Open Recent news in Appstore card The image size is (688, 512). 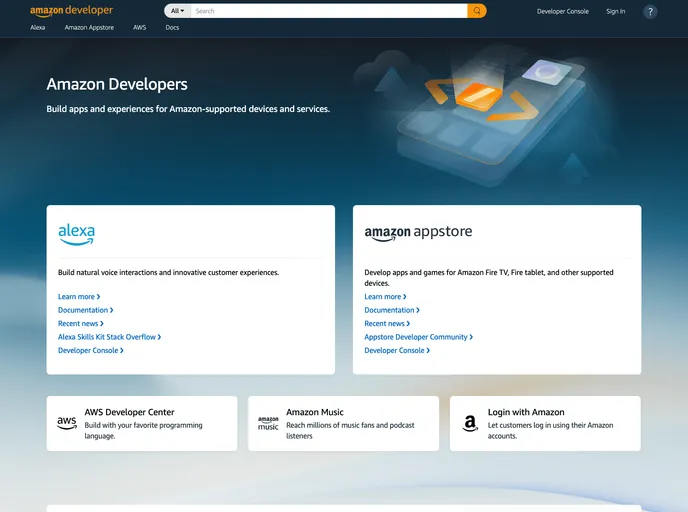coord(387,323)
